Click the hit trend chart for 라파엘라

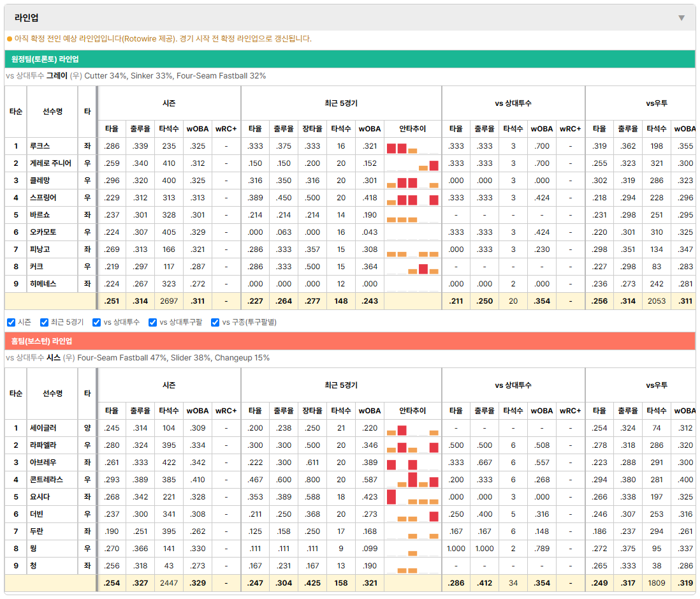tap(412, 445)
